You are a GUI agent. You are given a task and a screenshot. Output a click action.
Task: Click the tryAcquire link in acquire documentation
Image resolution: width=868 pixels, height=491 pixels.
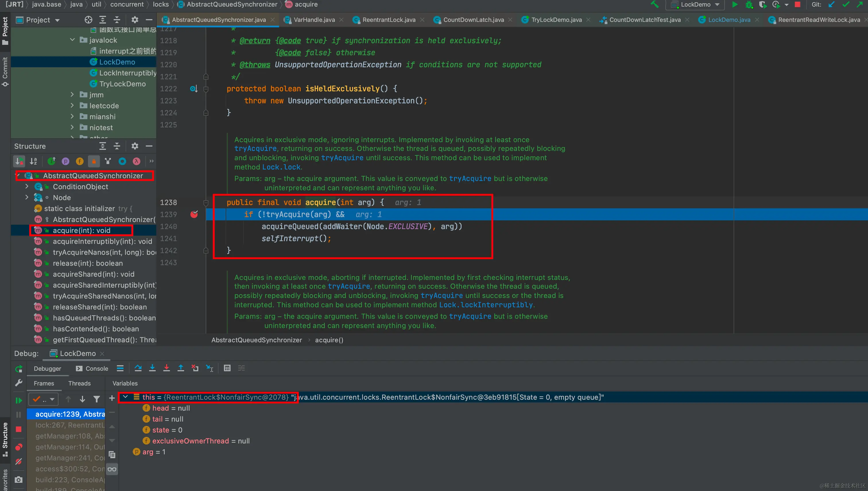coord(255,149)
